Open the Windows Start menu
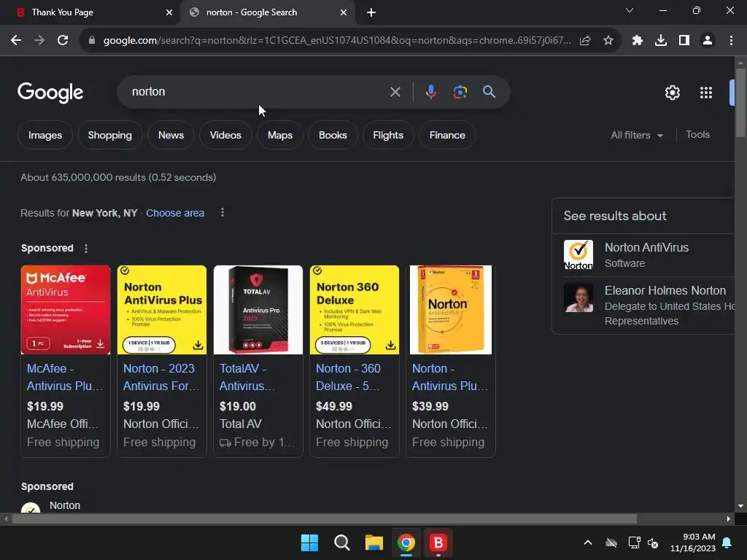This screenshot has width=747, height=560. pyautogui.click(x=309, y=542)
